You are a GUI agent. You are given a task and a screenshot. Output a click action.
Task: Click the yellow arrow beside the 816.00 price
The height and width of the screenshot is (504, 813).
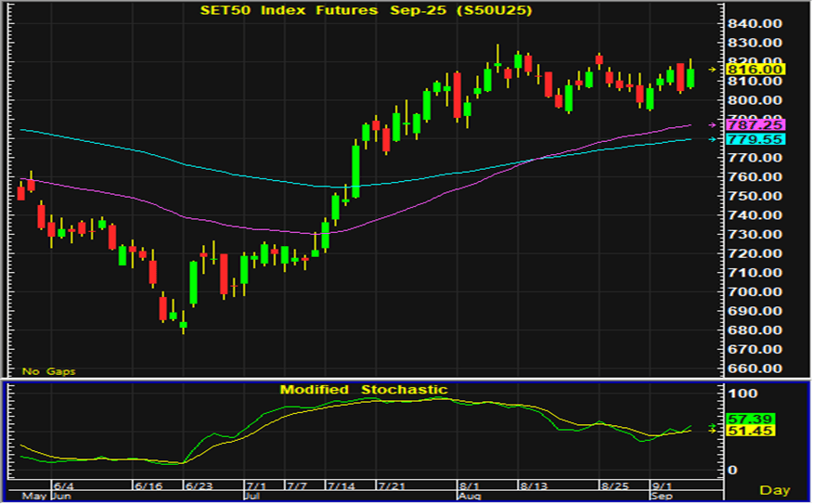(713, 70)
